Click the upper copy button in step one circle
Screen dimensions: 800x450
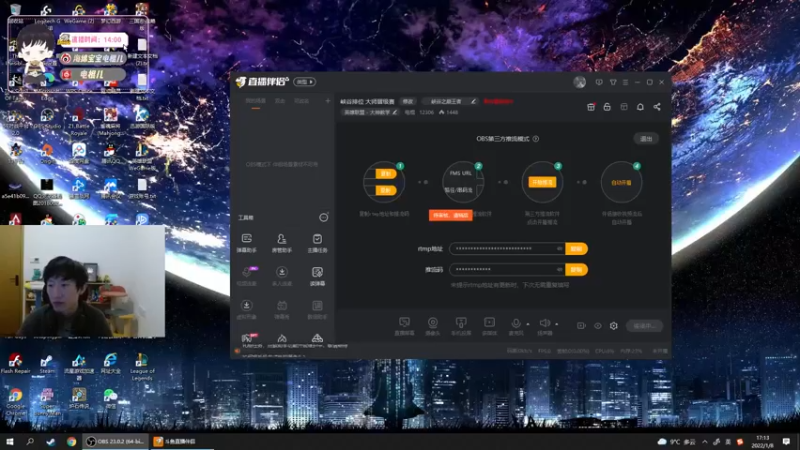pyautogui.click(x=386, y=173)
